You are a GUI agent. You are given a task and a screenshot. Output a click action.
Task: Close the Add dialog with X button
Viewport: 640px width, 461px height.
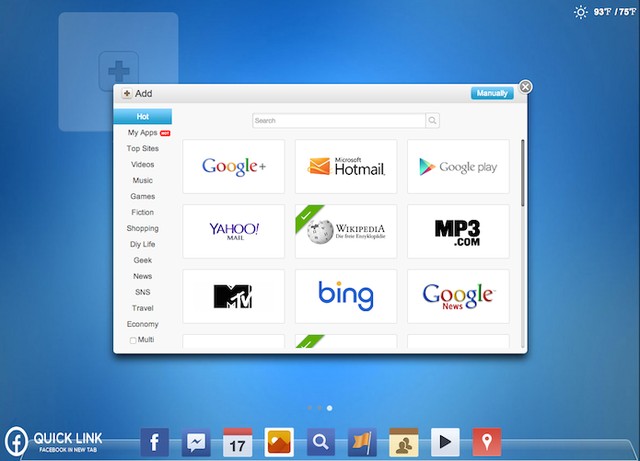[525, 87]
